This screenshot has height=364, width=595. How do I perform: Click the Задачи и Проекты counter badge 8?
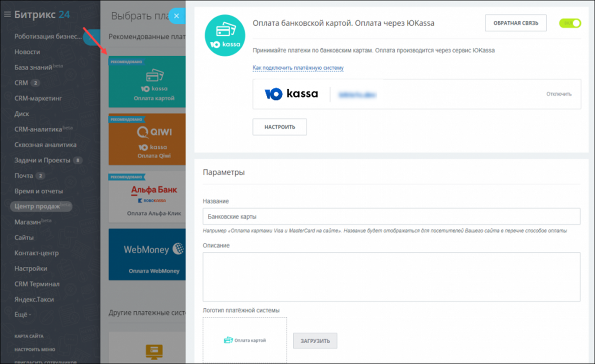(78, 160)
